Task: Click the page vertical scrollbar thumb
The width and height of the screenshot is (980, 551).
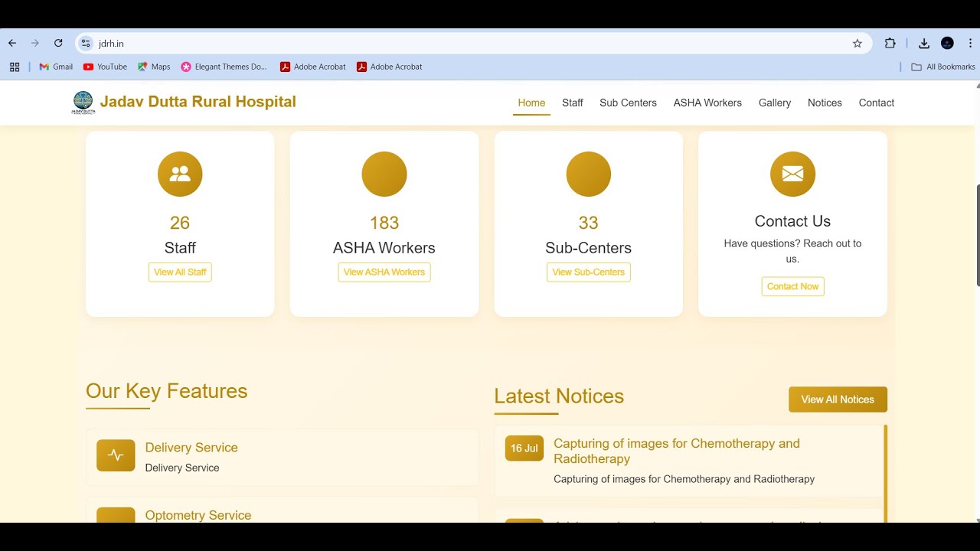Action: 977,236
